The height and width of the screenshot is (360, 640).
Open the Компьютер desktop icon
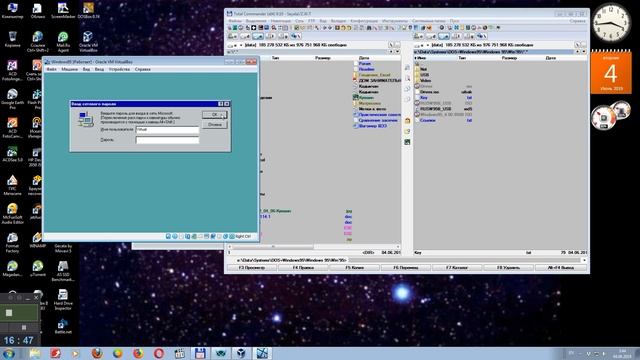tap(12, 11)
